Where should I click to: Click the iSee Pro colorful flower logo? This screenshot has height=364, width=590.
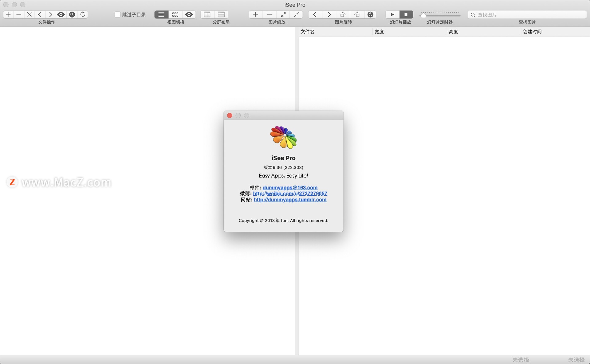(283, 137)
